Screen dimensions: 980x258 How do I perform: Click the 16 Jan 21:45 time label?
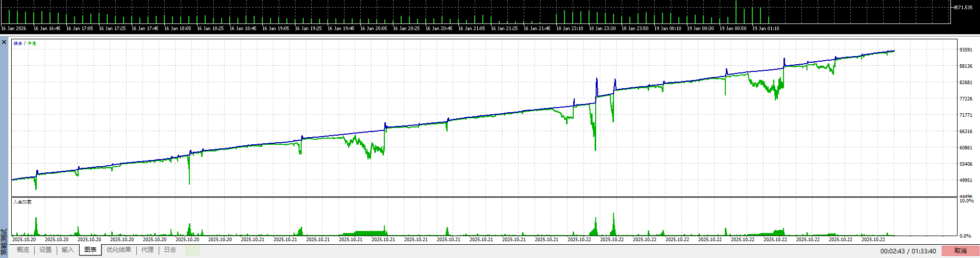coord(537,29)
